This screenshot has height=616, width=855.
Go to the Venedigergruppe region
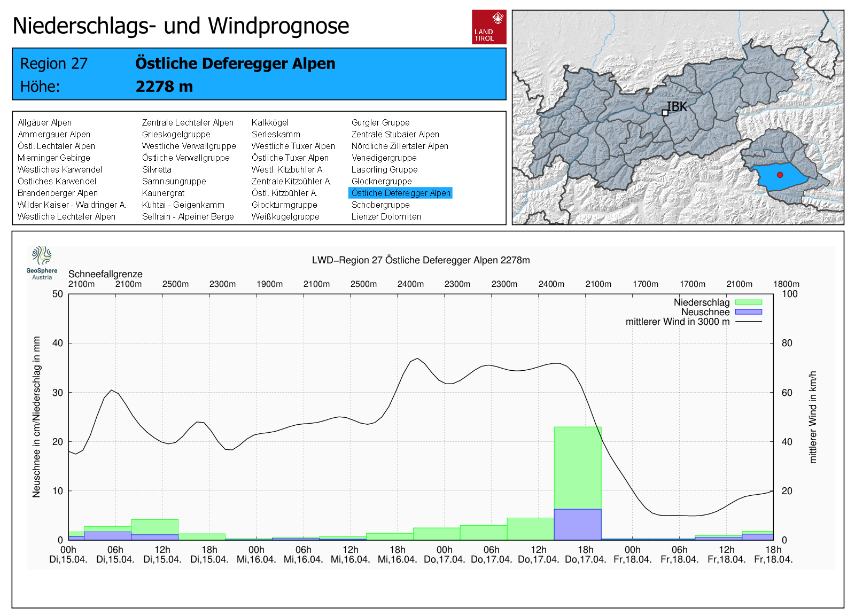click(x=384, y=158)
